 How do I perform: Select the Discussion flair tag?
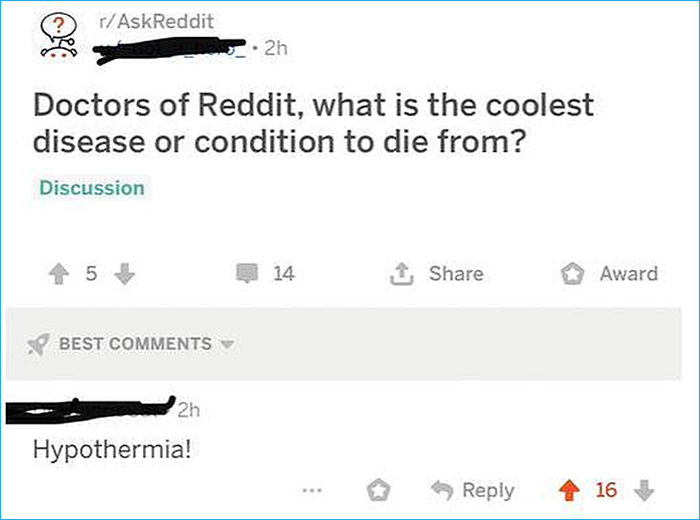pos(92,188)
